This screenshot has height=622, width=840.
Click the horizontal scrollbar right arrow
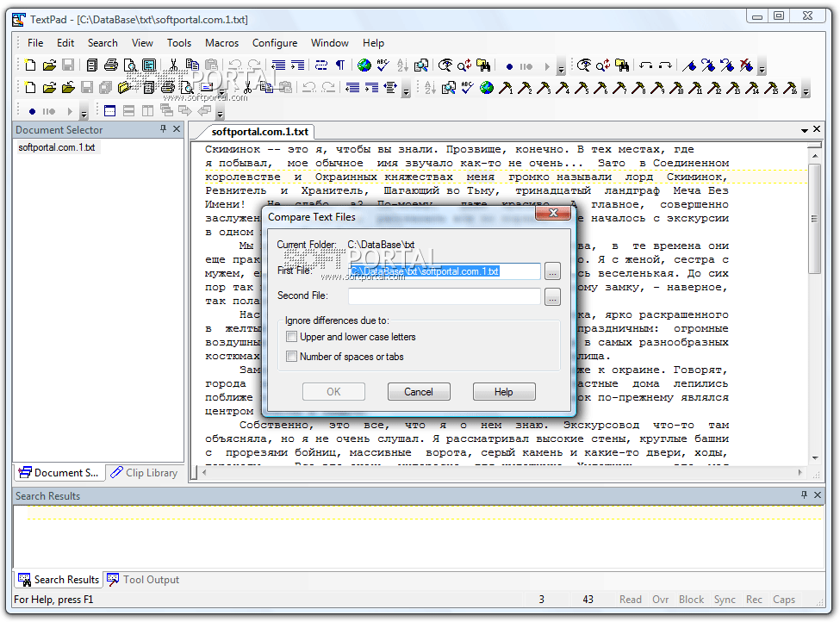click(x=800, y=472)
